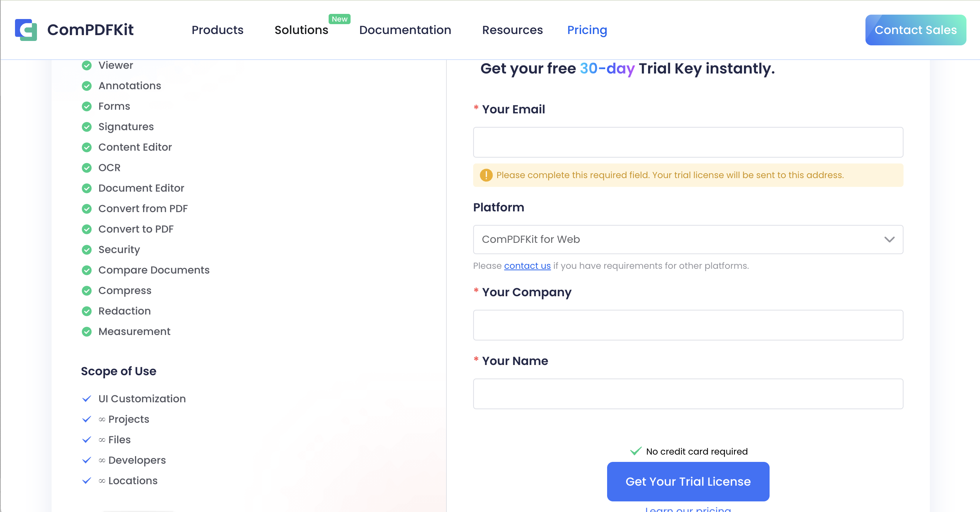
Task: Click the orange warning icon in email alert
Action: pyautogui.click(x=486, y=175)
